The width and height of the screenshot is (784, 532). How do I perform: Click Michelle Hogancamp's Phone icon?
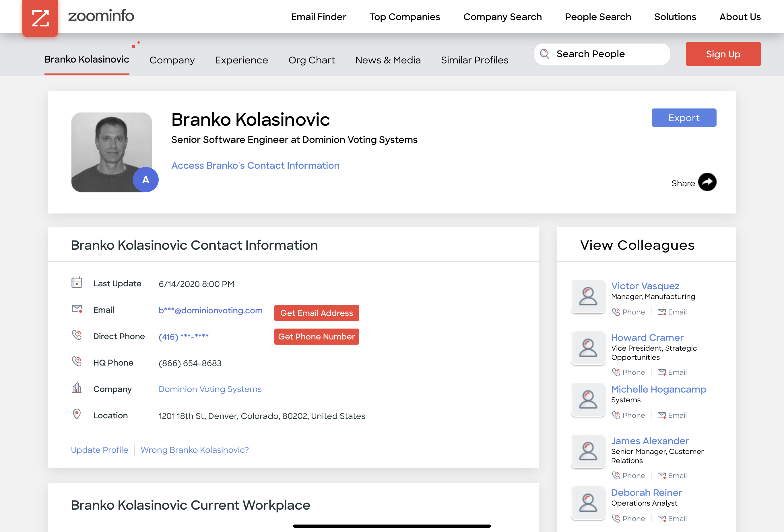[x=616, y=415]
